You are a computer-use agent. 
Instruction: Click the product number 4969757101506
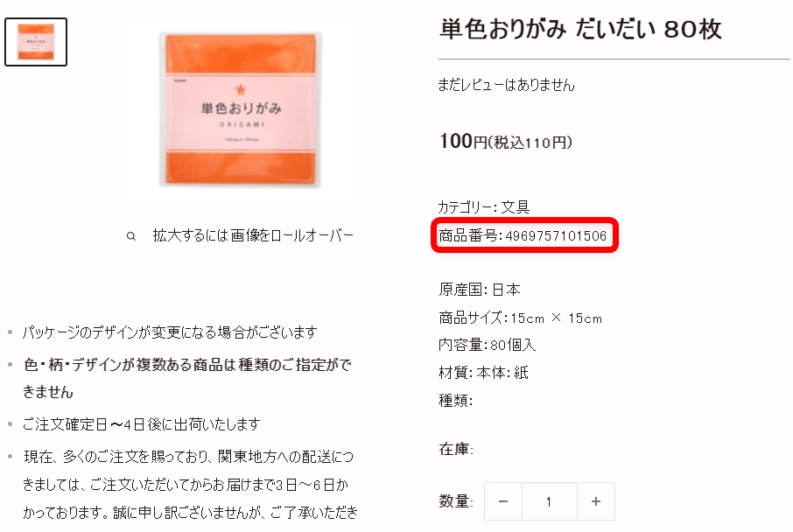point(555,235)
